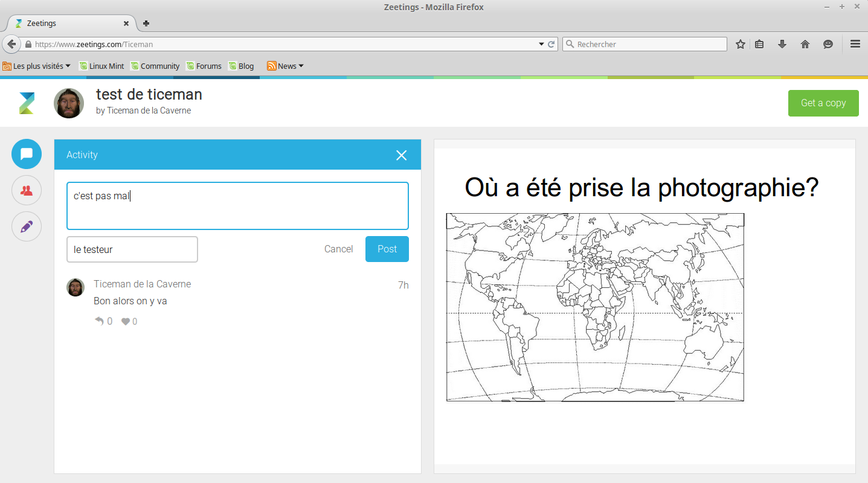Image resolution: width=868 pixels, height=483 pixels.
Task: Click the reply arrow under the comment
Action: (100, 321)
